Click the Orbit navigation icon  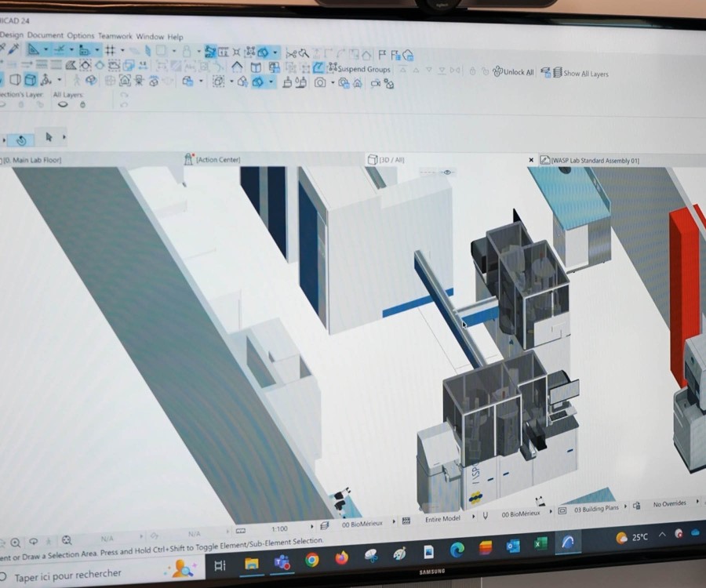pos(21,140)
